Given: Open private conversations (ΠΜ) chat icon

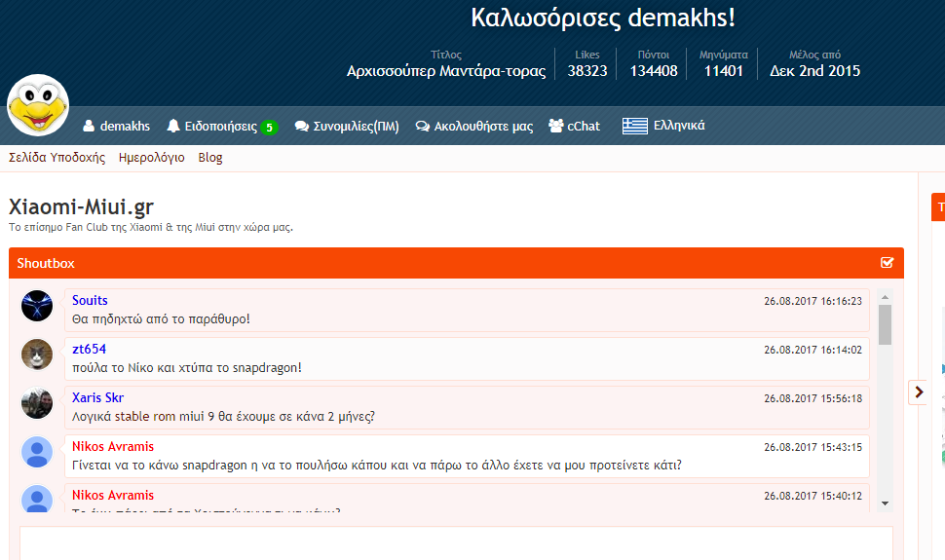Looking at the screenshot, I should pos(302,127).
